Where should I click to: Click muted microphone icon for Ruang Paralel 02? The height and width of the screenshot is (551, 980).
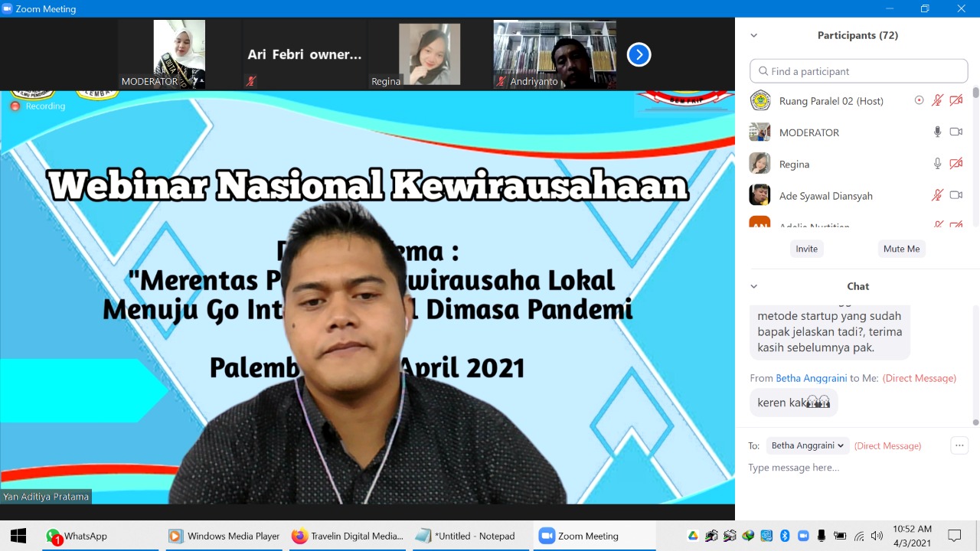click(x=937, y=100)
